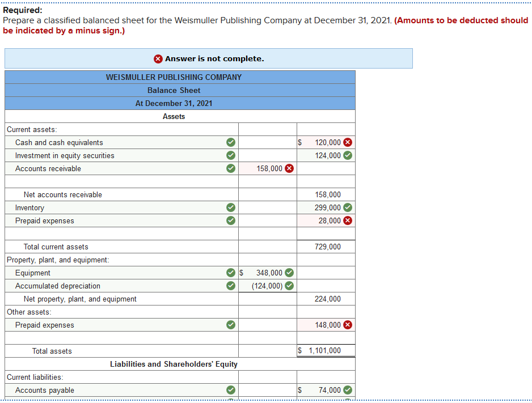Click the checkmark indicator next to Cash and cash equivalents
The width and height of the screenshot is (532, 403).
pyautogui.click(x=230, y=142)
